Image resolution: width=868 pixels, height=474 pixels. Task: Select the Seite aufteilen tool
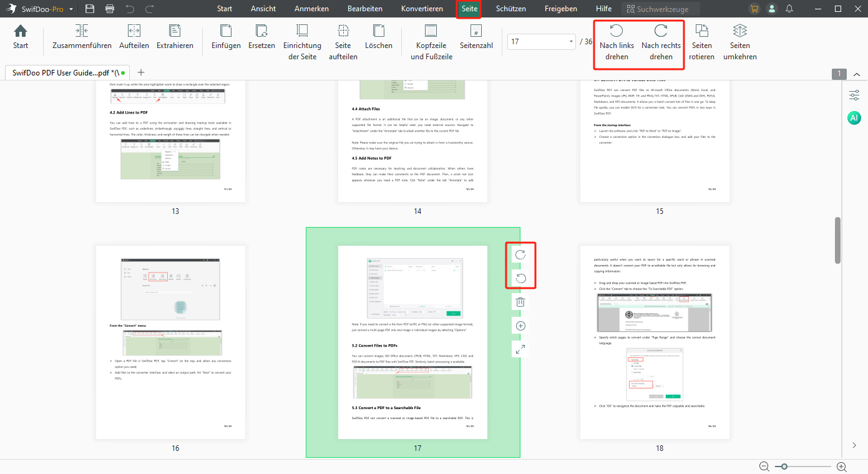tap(343, 42)
